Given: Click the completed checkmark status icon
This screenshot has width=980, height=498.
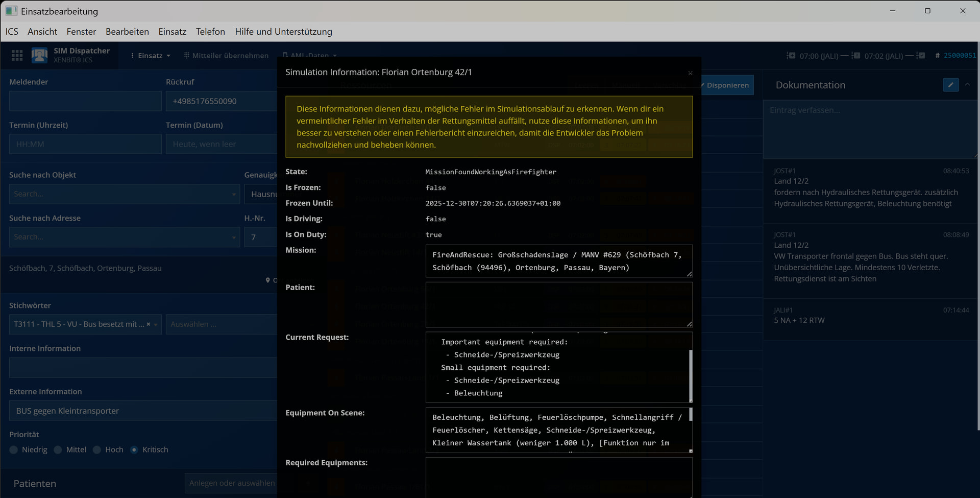Looking at the screenshot, I should tap(921, 56).
